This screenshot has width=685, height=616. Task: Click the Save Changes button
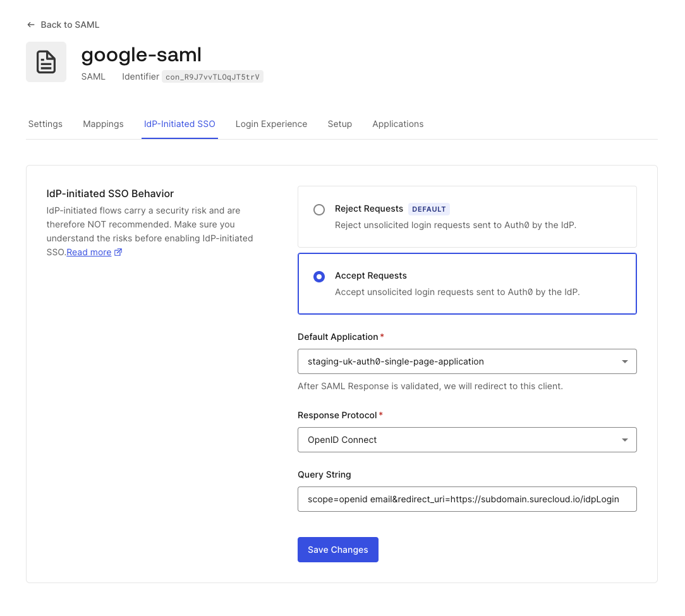coord(338,550)
